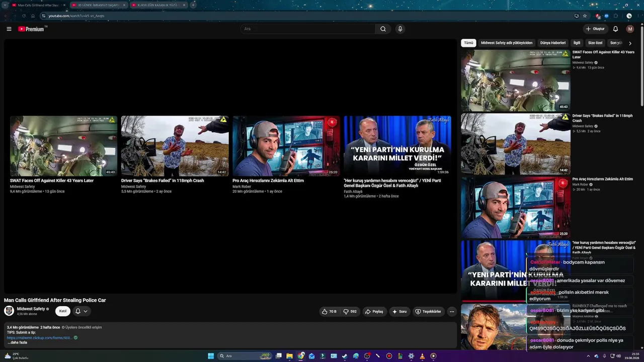Viewport: 644px width, 362px height.
Task: Open endscreen Fatih Altaylı interview thumbnail
Action: 397,146
